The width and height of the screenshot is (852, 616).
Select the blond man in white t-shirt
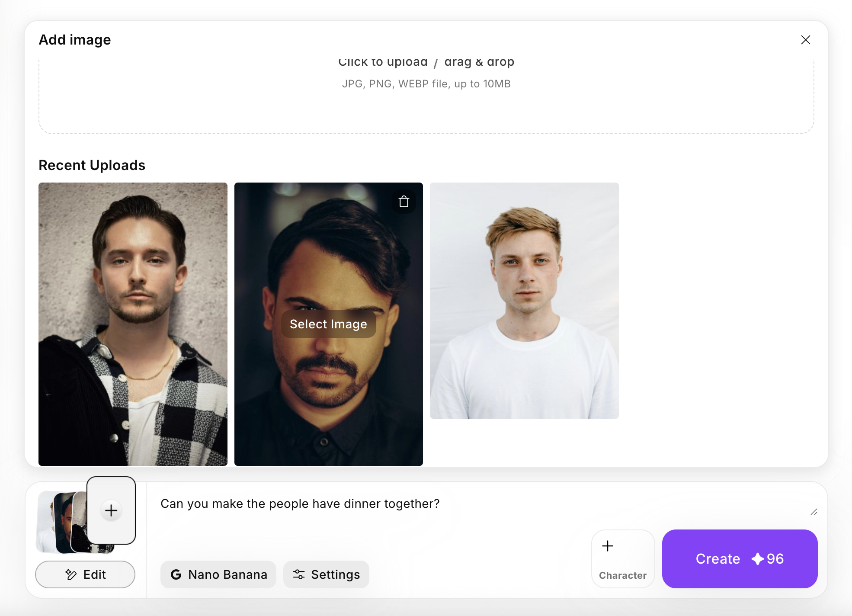524,300
